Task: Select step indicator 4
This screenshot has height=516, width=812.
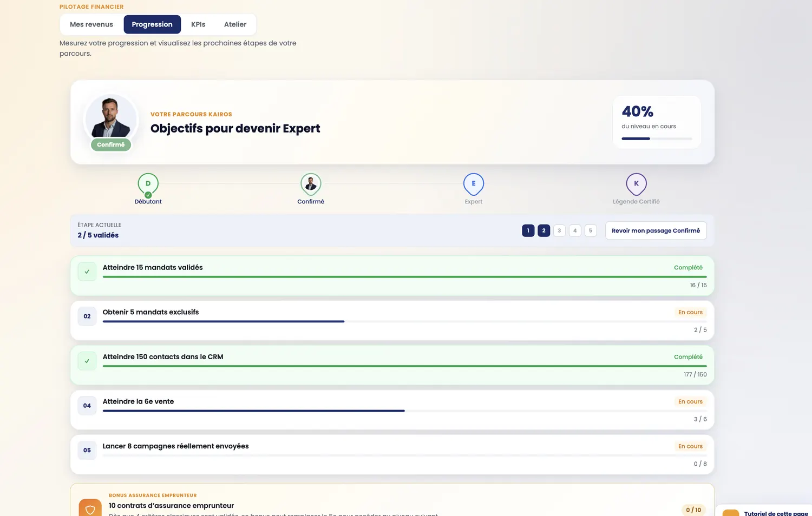Action: (x=575, y=230)
